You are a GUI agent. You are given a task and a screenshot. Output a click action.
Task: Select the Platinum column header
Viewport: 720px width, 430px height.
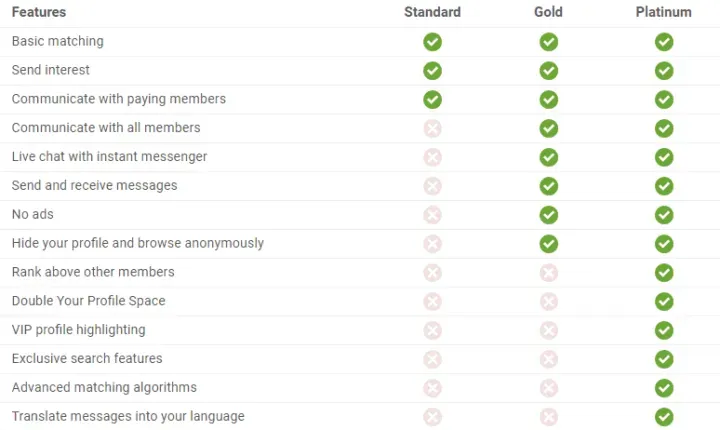[664, 12]
